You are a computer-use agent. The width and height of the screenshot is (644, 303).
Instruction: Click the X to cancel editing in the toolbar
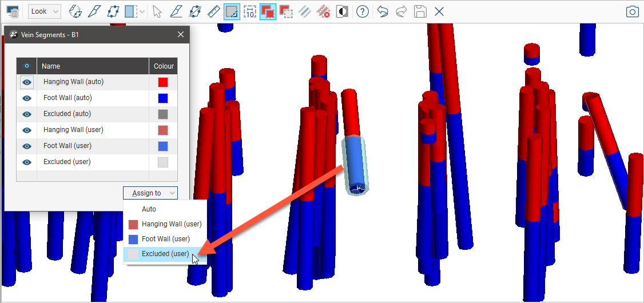click(x=439, y=11)
